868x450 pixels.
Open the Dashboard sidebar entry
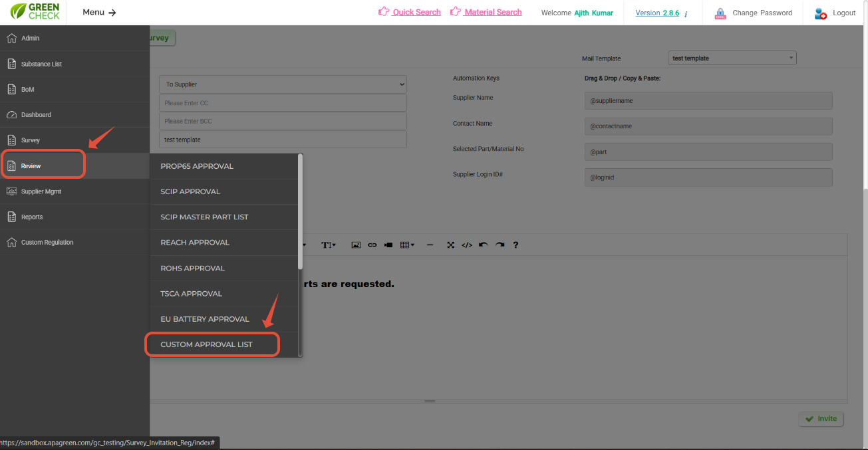[x=74, y=115]
